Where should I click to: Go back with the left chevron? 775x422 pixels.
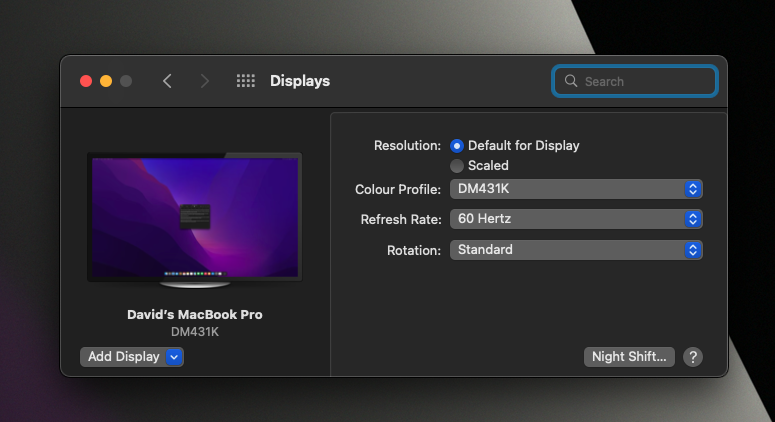click(x=167, y=81)
